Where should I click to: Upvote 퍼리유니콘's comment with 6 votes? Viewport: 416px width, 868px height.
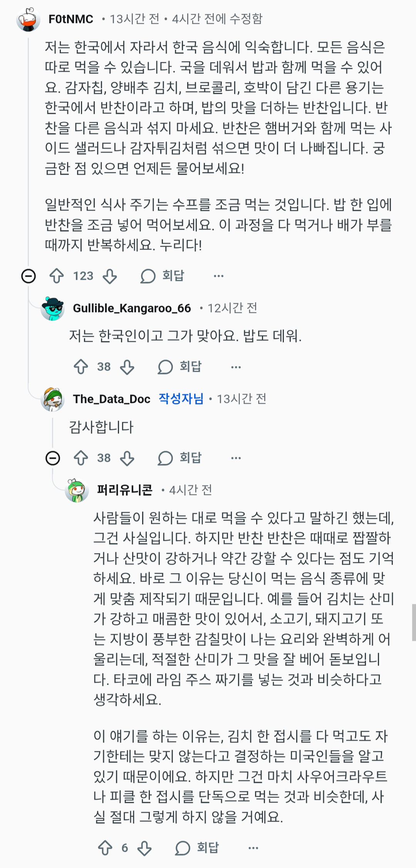tap(105, 848)
